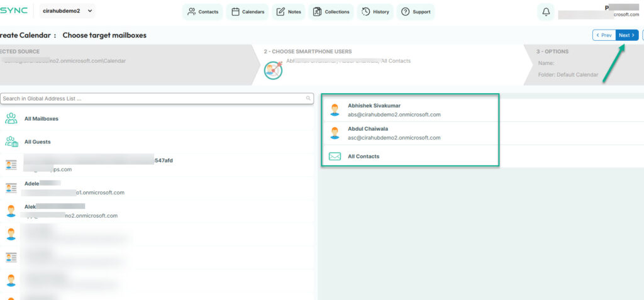Click the All Guests group icon
The image size is (644, 300).
click(x=11, y=142)
